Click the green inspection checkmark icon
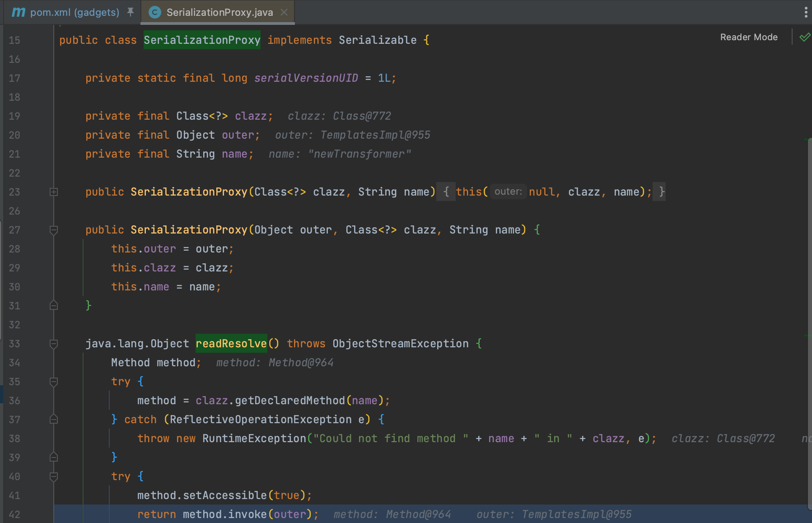812x523 pixels. click(x=805, y=37)
